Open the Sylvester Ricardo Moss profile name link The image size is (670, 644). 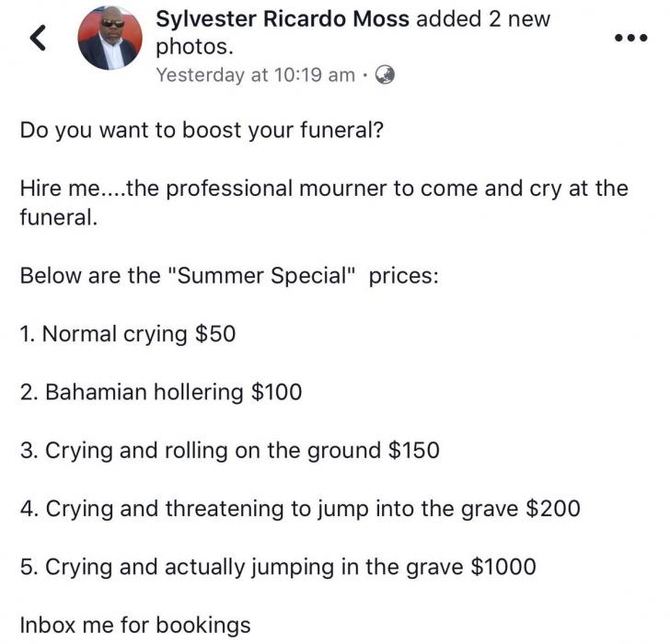pyautogui.click(x=283, y=19)
